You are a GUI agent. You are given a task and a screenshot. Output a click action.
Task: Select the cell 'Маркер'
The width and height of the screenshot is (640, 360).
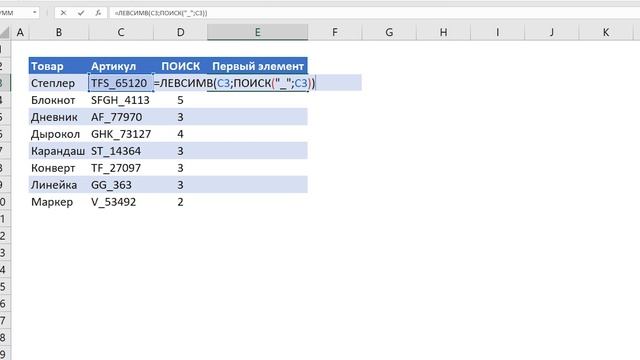pyautogui.click(x=59, y=202)
